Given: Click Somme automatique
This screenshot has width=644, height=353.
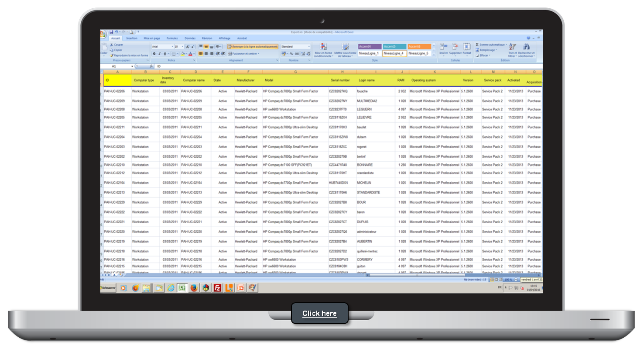Looking at the screenshot, I should 490,45.
